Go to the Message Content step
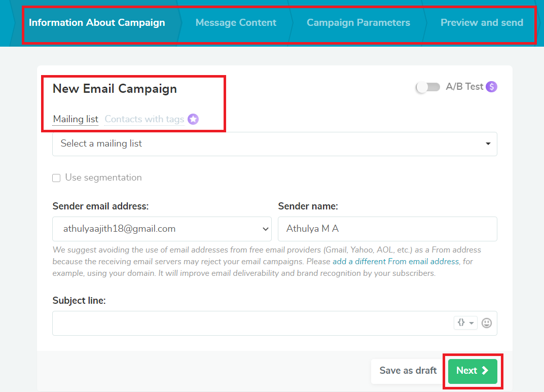Image resolution: width=544 pixels, height=392 pixels. [236, 23]
